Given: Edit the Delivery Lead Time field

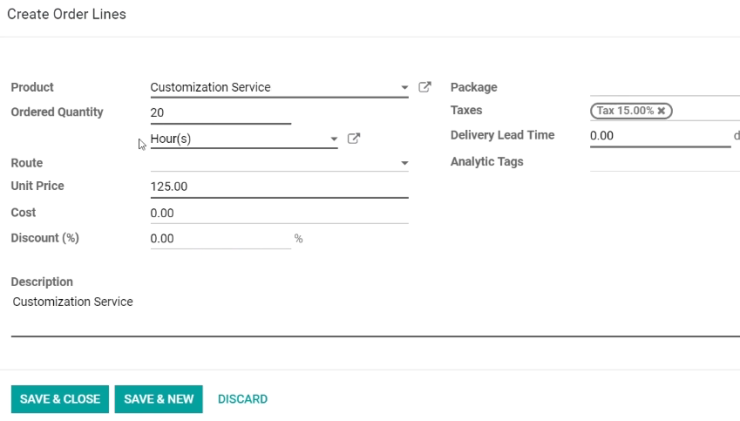Looking at the screenshot, I should pyautogui.click(x=660, y=136).
